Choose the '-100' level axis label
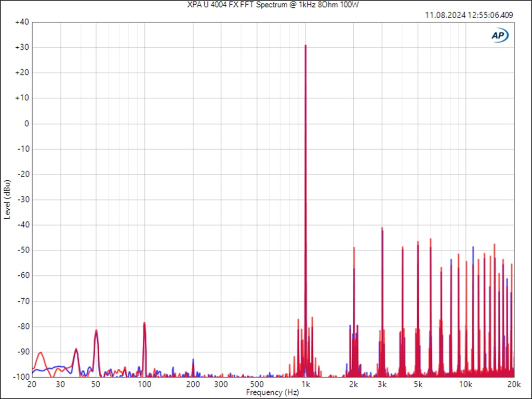This screenshot has width=532, height=399. (21, 377)
